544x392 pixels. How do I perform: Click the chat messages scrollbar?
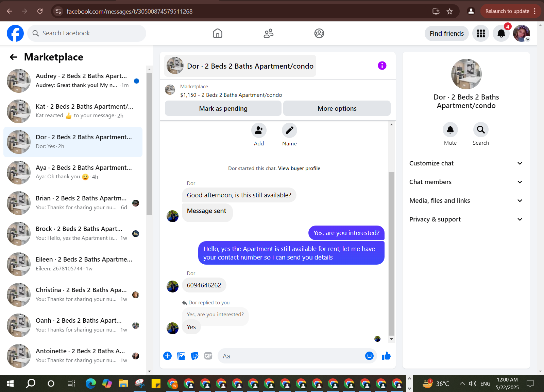click(391, 253)
